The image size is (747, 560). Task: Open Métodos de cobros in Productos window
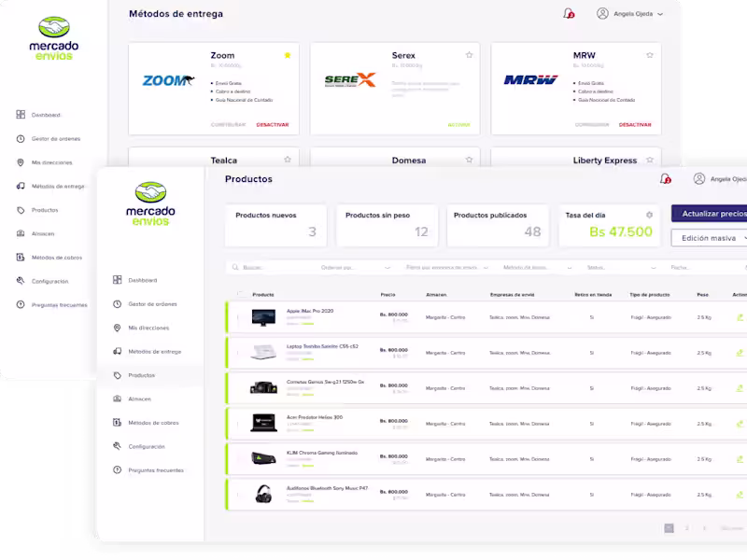pos(153,423)
